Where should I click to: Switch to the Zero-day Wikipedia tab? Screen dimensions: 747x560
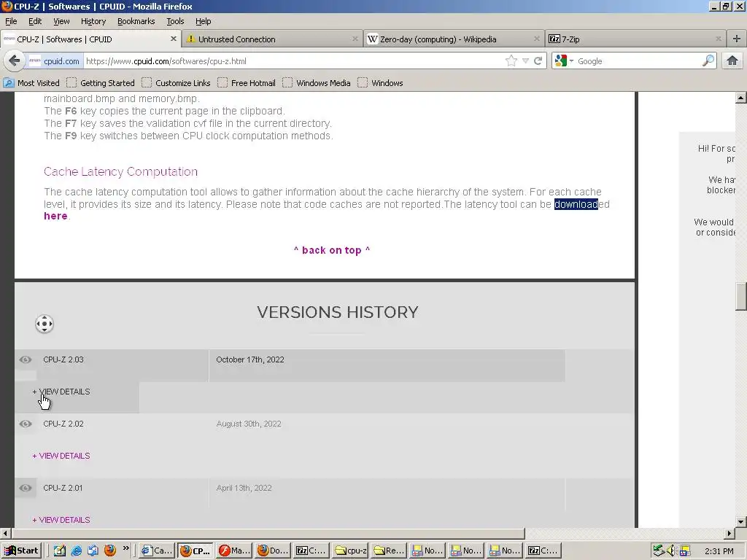(454, 39)
